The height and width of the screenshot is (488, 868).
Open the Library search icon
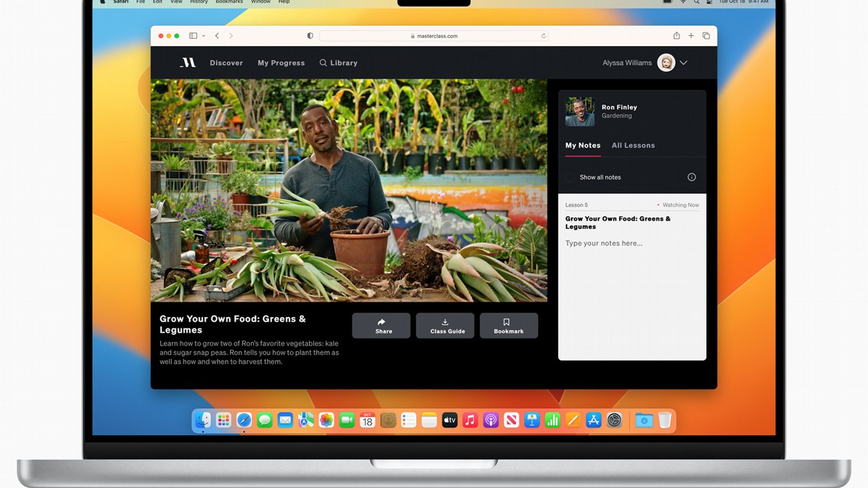323,62
